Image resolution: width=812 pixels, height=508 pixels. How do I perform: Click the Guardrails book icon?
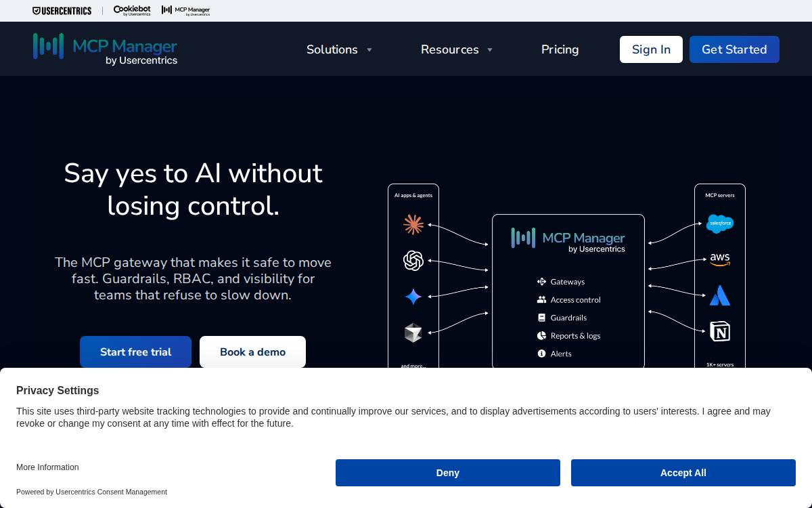[x=541, y=318]
